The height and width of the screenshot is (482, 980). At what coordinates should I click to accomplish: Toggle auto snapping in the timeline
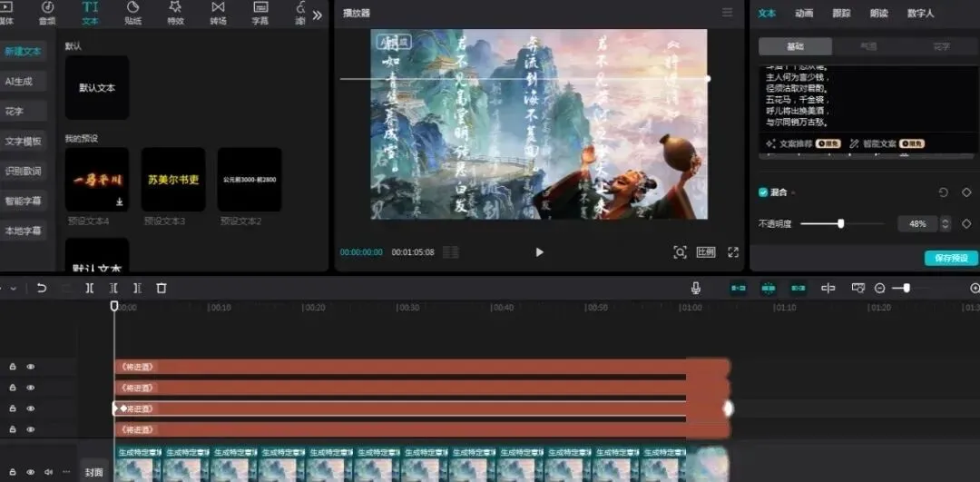coord(768,288)
